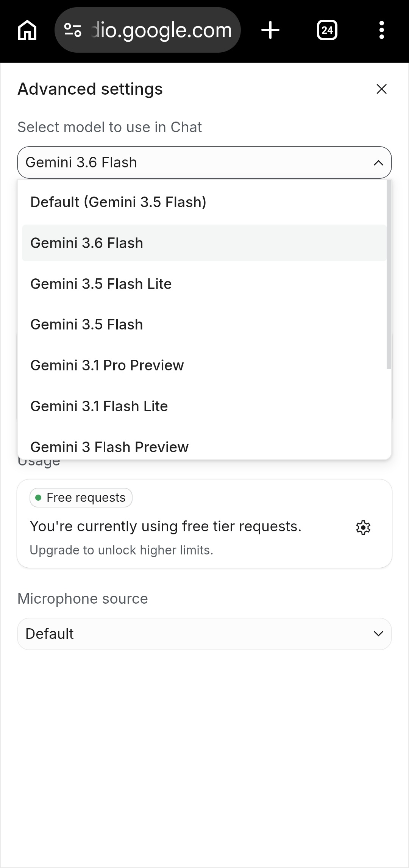Open the tab switcher showing 24 tabs
This screenshot has height=868, width=409.
[x=327, y=30]
